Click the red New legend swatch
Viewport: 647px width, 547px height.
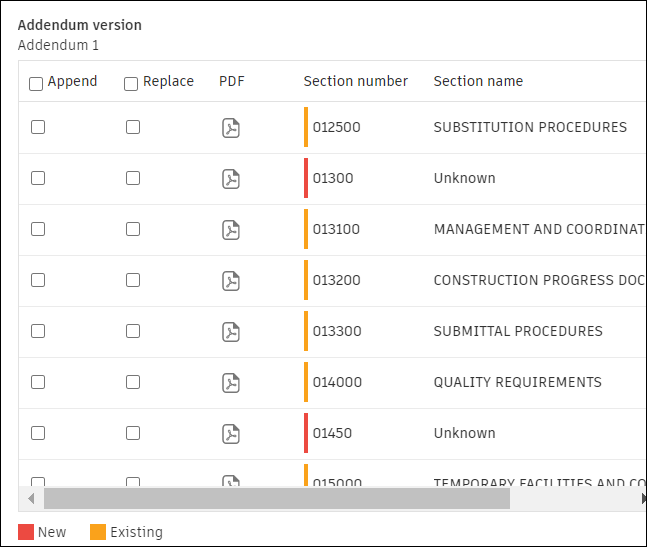point(26,532)
